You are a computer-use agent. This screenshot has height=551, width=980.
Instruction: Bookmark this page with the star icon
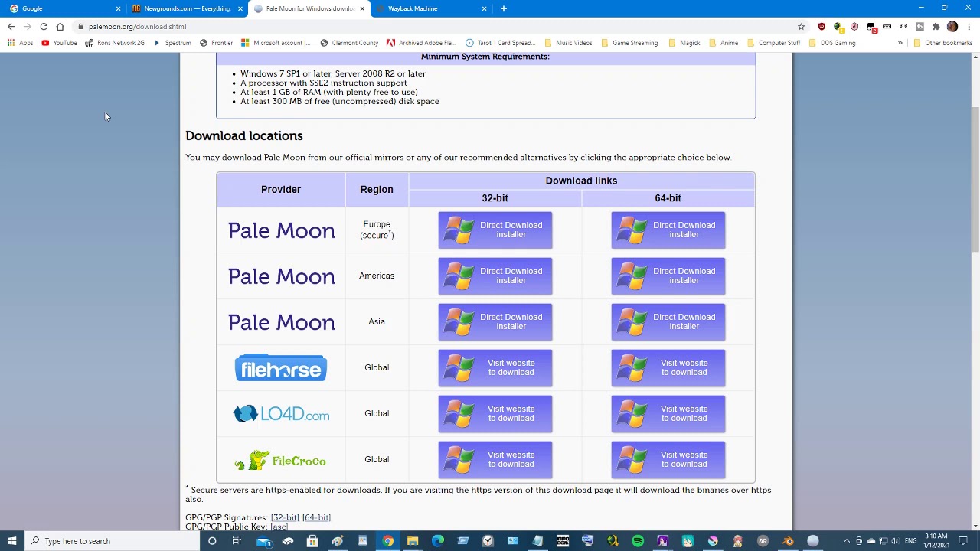click(802, 27)
